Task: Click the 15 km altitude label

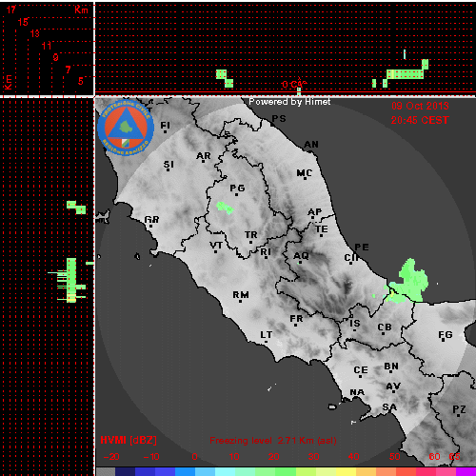Action: pos(23,22)
